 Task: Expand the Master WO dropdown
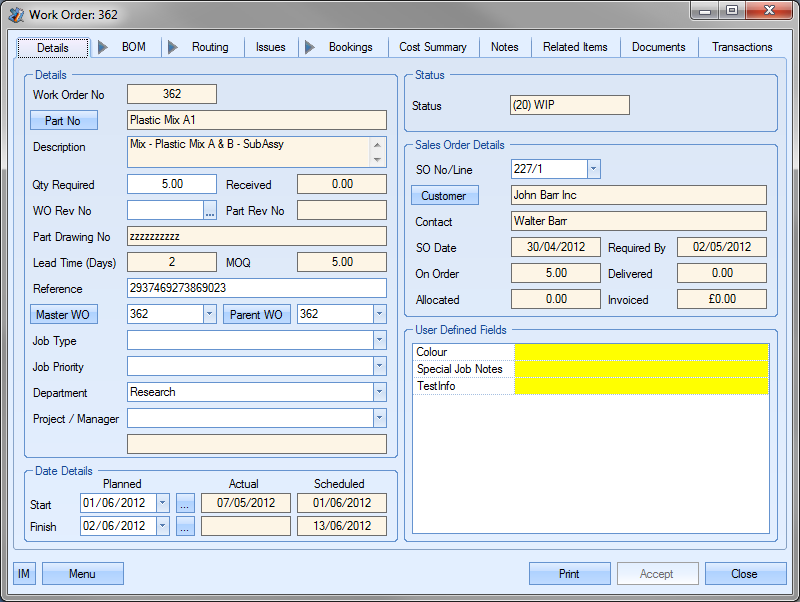point(209,314)
